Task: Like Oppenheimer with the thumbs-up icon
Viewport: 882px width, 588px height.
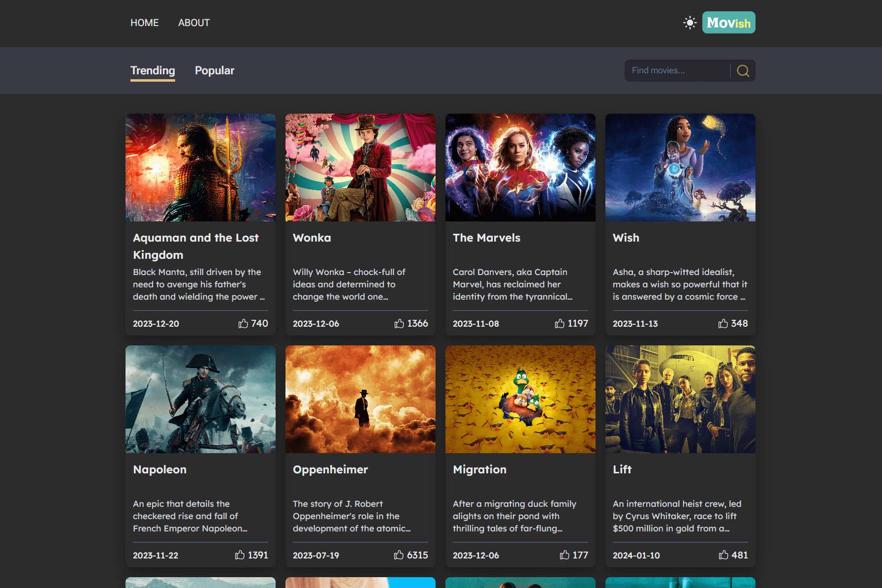Action: [399, 555]
